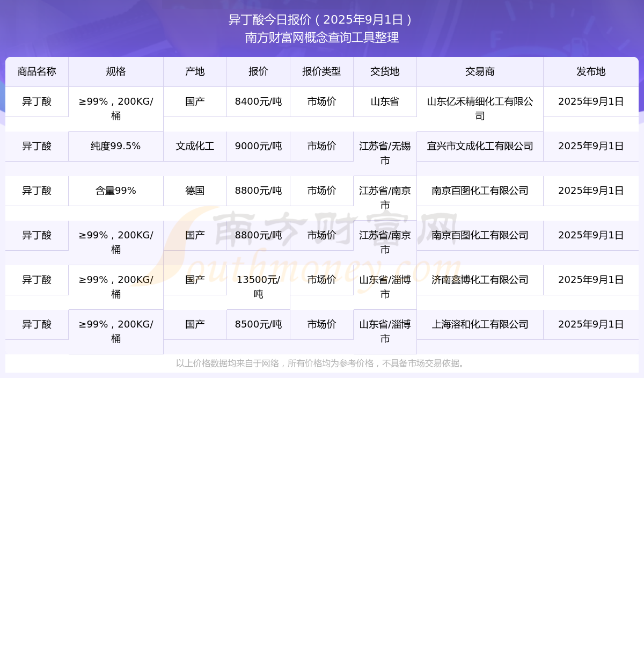Click 异丁酸 in the 德国 row
This screenshot has height=647, width=644.
pos(37,191)
